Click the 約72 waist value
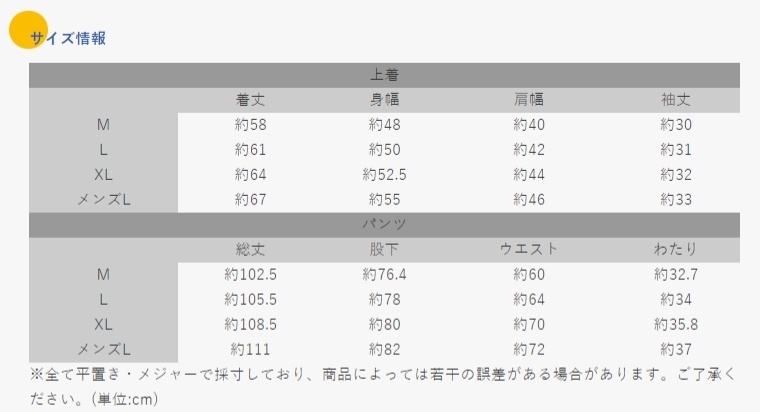Screen dimensions: 760x412 529,349
